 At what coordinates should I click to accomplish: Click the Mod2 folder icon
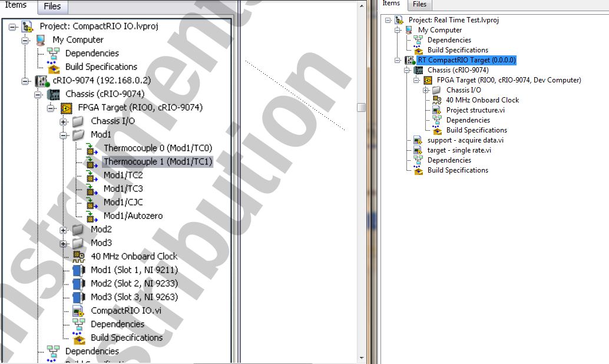78,230
